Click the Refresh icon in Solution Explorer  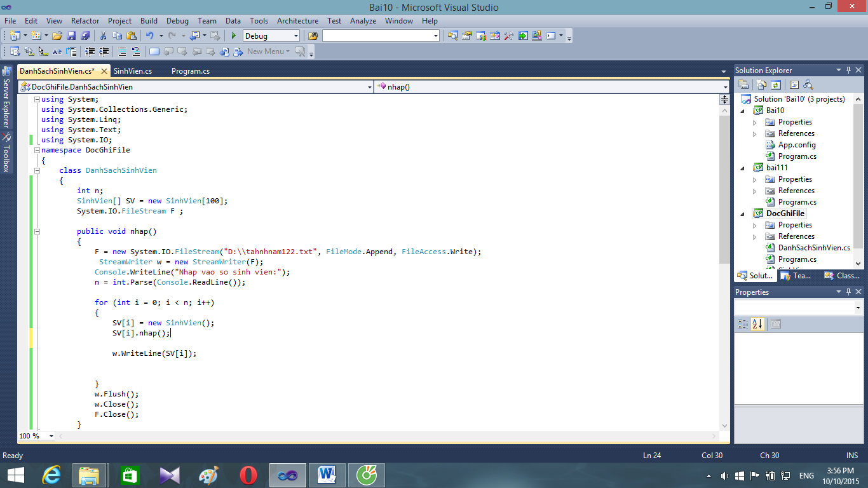click(776, 85)
